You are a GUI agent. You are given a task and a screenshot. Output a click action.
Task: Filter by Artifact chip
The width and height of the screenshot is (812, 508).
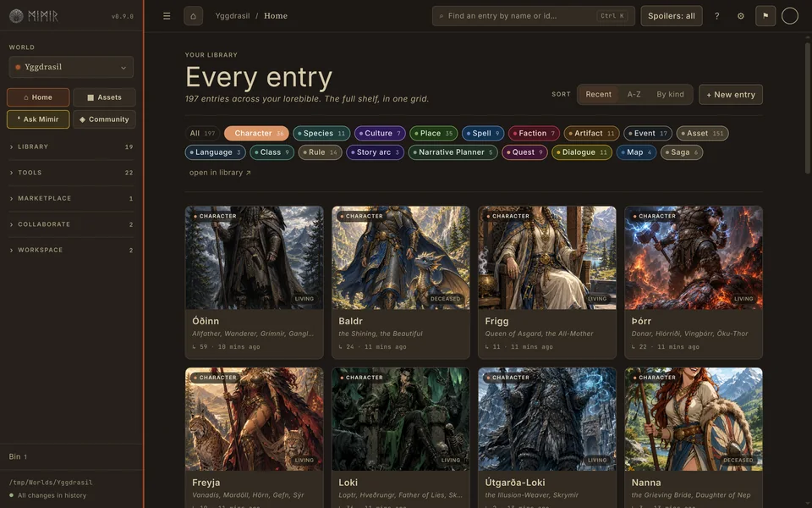click(x=591, y=133)
